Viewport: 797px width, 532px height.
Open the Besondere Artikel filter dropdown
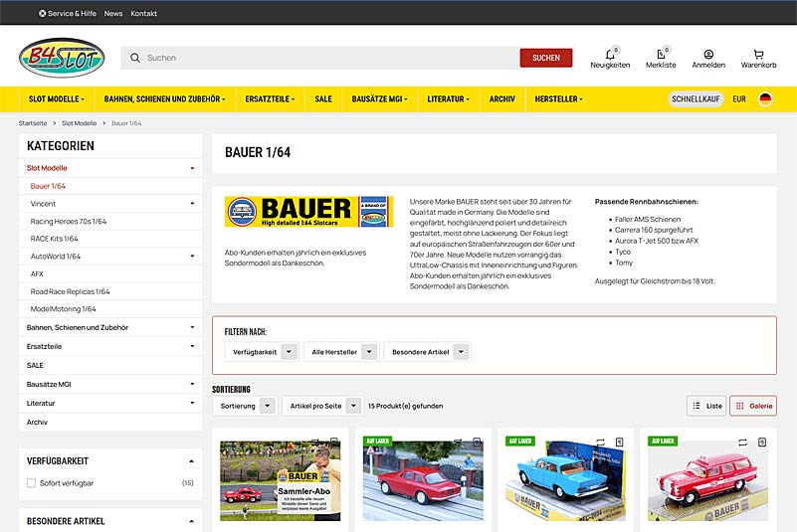coord(428,352)
